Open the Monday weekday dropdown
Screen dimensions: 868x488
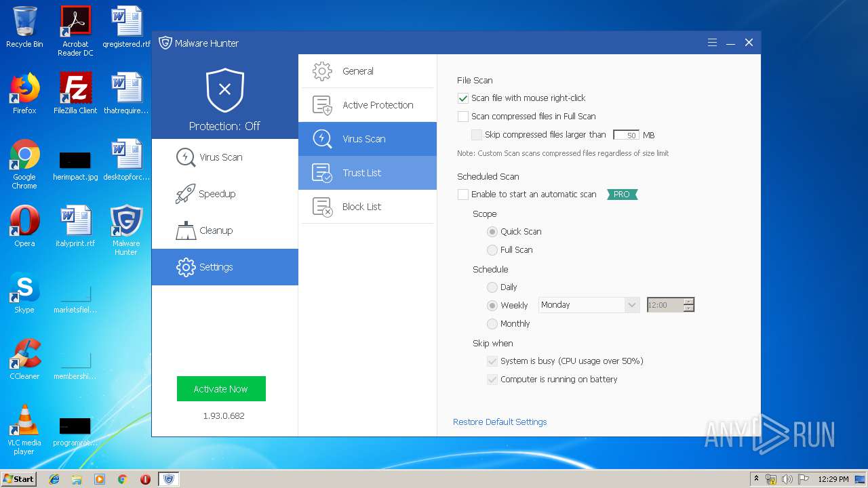click(x=589, y=305)
